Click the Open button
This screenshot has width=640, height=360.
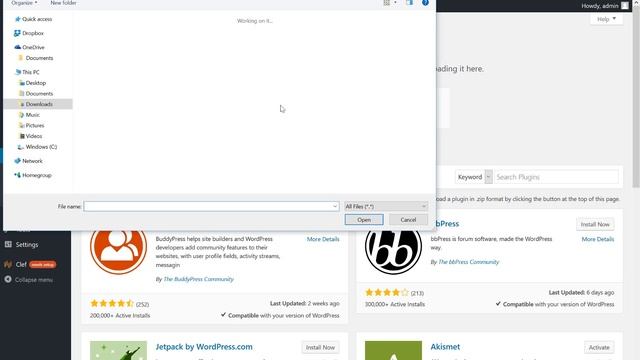click(x=364, y=220)
